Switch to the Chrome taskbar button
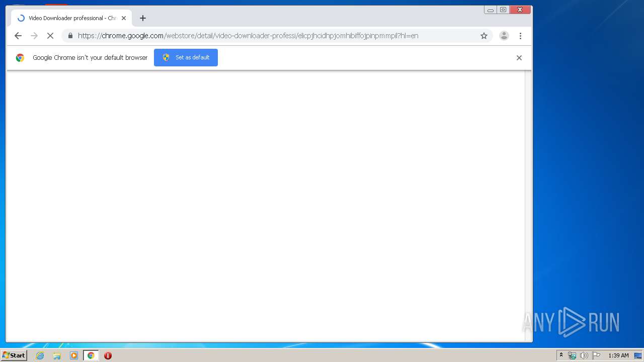This screenshot has width=644, height=362. [x=91, y=355]
